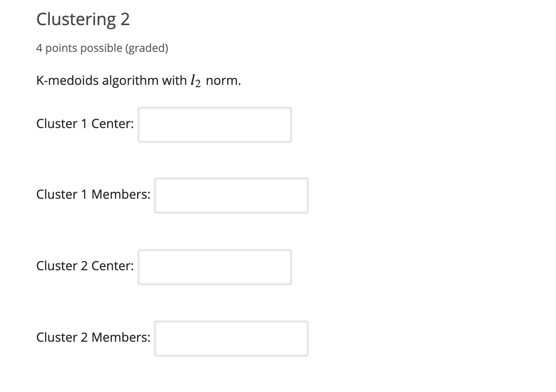This screenshot has width=556, height=392.
Task: Click the word 'algorithm' in the prompt
Action: tap(130, 81)
